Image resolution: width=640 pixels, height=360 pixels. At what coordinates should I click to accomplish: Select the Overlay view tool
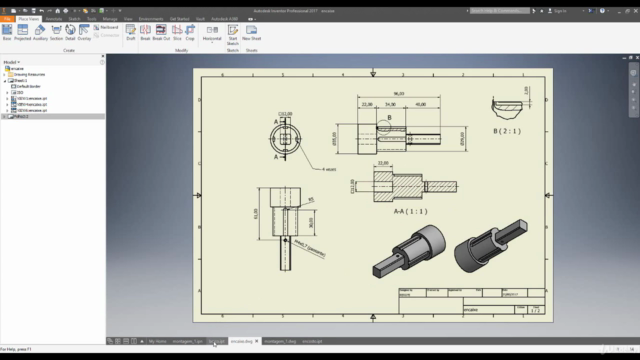pyautogui.click(x=84, y=32)
